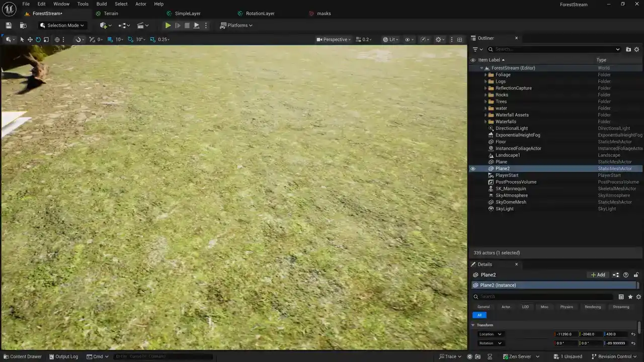Screen dimensions: 644x362
Task: Click the Add component button
Action: coord(598,275)
